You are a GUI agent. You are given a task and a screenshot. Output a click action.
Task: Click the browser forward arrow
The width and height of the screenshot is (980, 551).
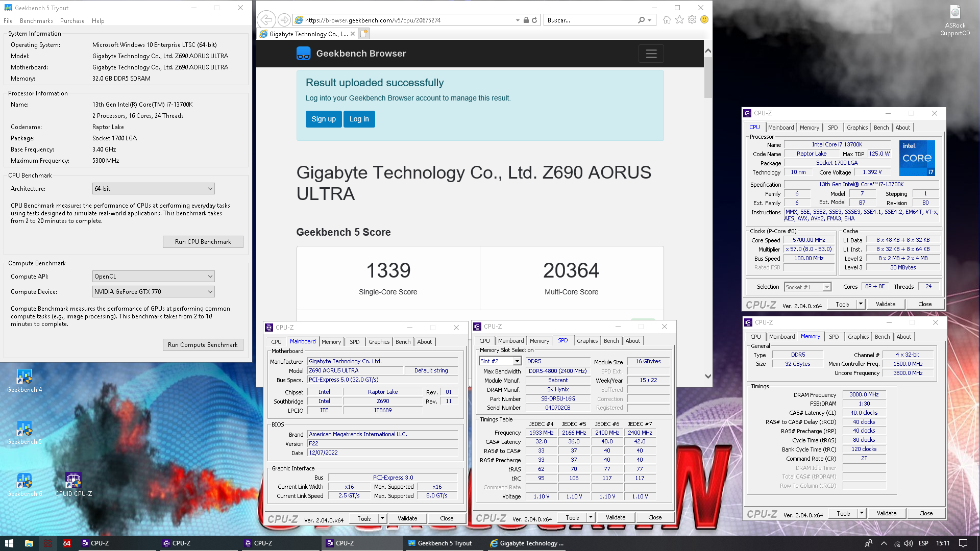(x=284, y=20)
